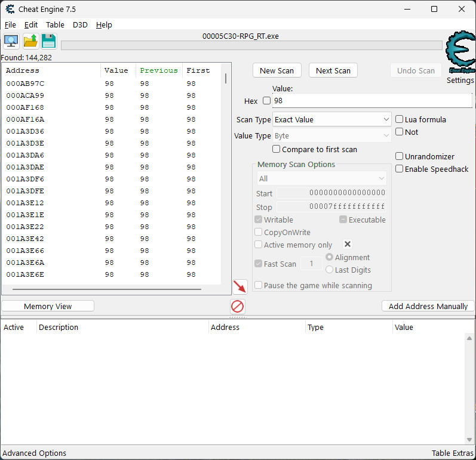Viewport: 476px width, 460px height.
Task: Click the Fast Scan alignment value field
Action: pyautogui.click(x=312, y=263)
